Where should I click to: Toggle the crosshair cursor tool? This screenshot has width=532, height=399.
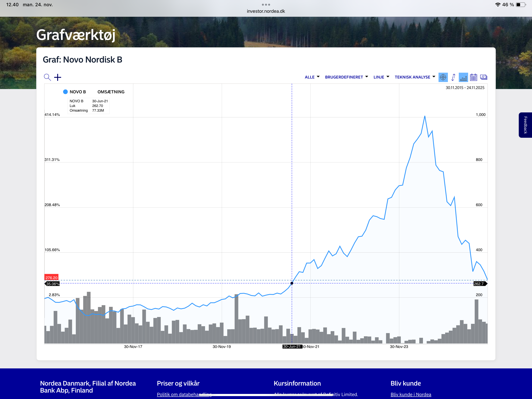coord(443,77)
